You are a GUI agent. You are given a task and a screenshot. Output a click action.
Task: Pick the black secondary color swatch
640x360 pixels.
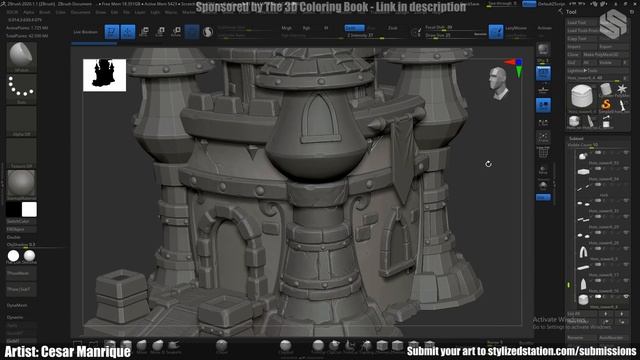[x=13, y=209]
